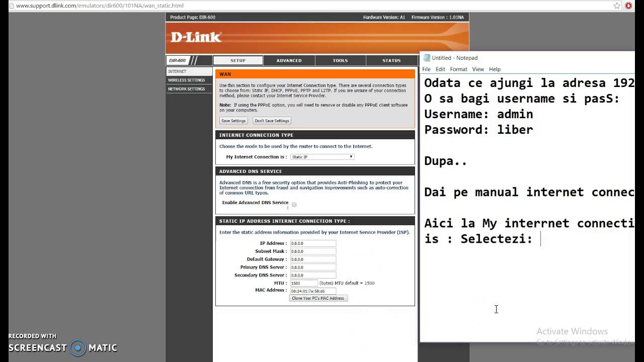Click the 'Dupa..' line in Notepad
This screenshot has width=644, height=362.
tap(446, 161)
